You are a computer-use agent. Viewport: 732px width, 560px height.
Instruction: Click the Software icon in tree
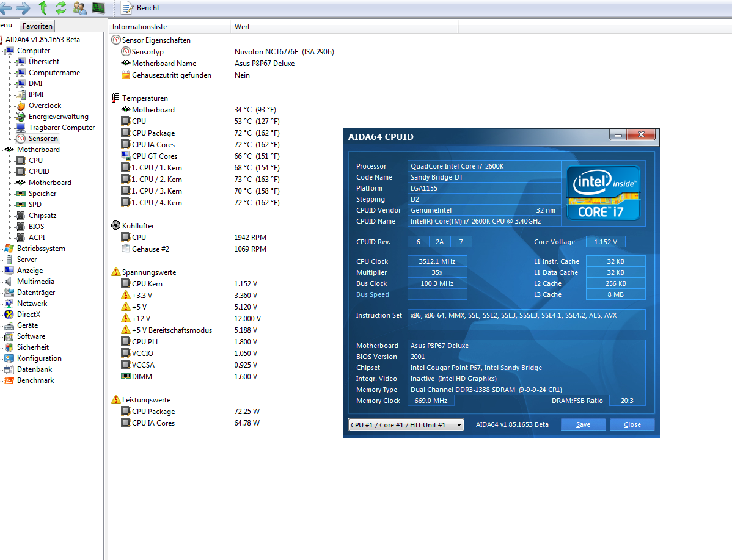pos(9,336)
